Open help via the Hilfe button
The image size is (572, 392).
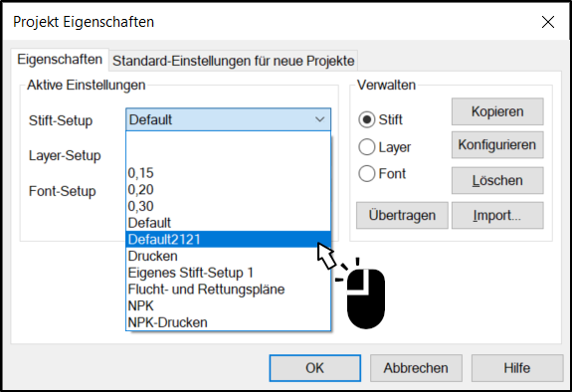pyautogui.click(x=517, y=368)
